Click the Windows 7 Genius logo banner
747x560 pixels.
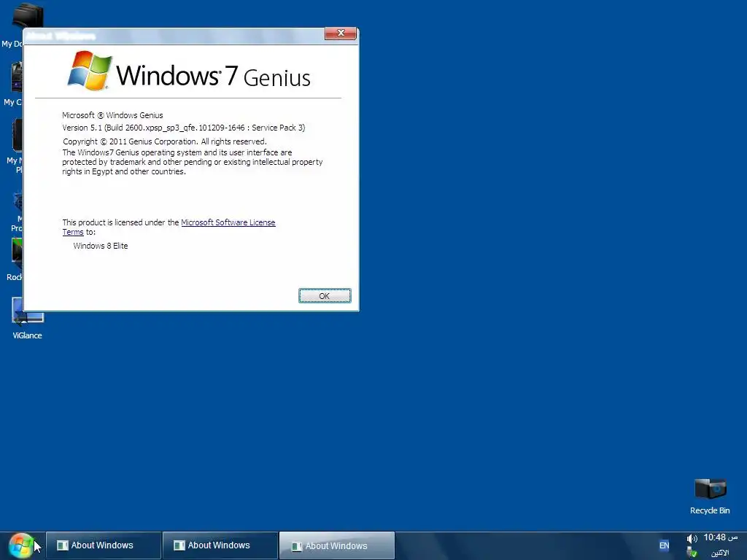tap(189, 71)
